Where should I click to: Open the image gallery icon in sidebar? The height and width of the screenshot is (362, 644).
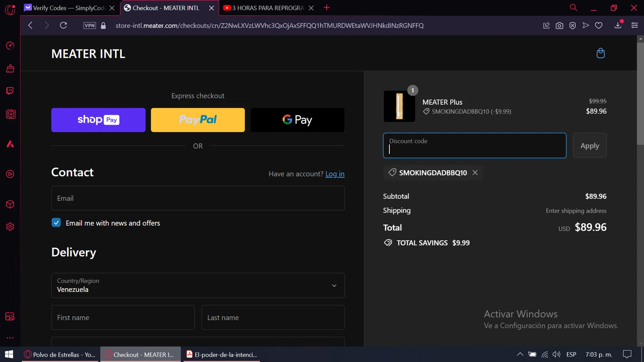point(10,317)
